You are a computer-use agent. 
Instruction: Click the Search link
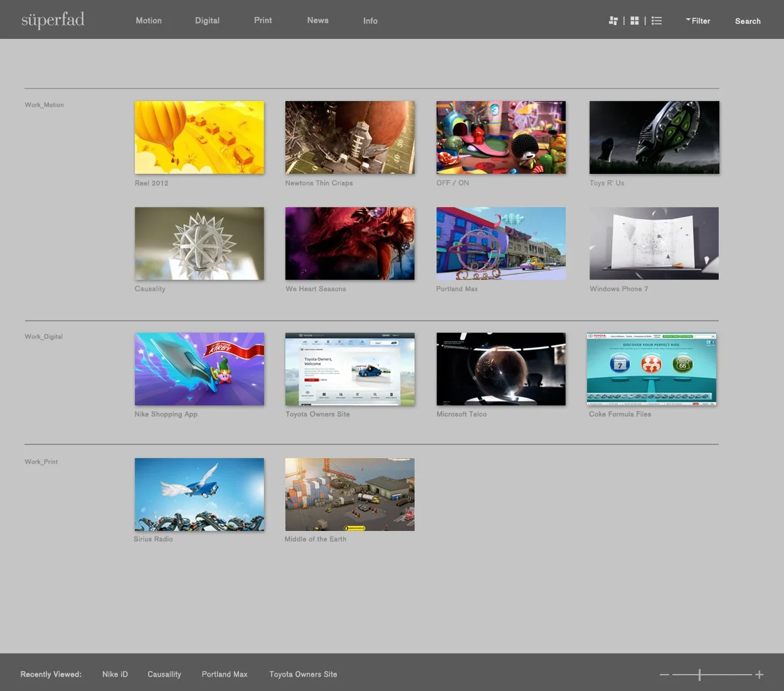coord(748,21)
